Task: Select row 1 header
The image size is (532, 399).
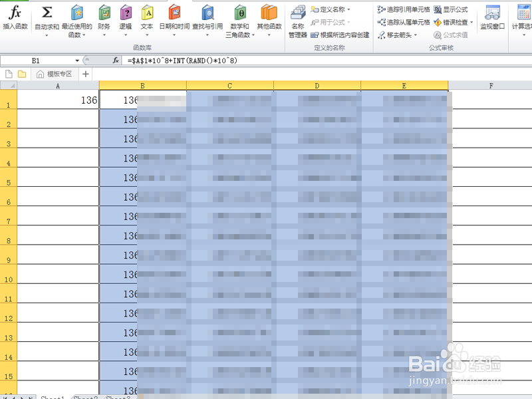Action: pyautogui.click(x=9, y=99)
